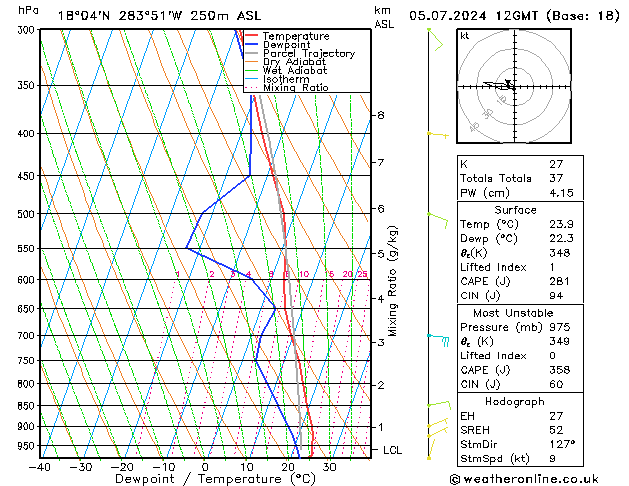Click the 'kt' label in the hodograph
Image resolution: width=629 pixels, height=486 pixels.
click(465, 36)
